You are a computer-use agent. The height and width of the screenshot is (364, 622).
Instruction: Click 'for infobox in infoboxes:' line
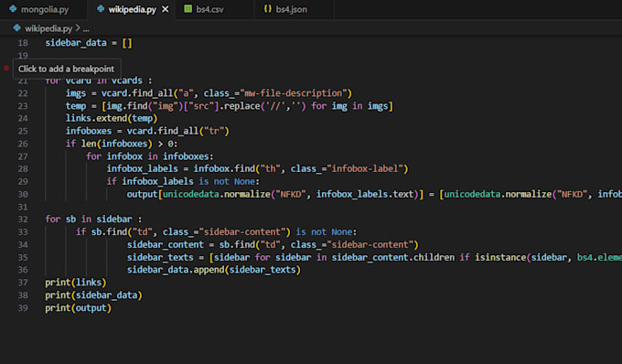tap(149, 156)
